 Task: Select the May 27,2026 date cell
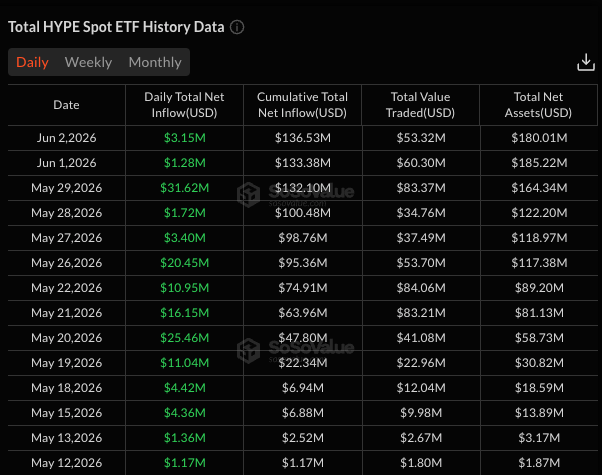click(66, 238)
